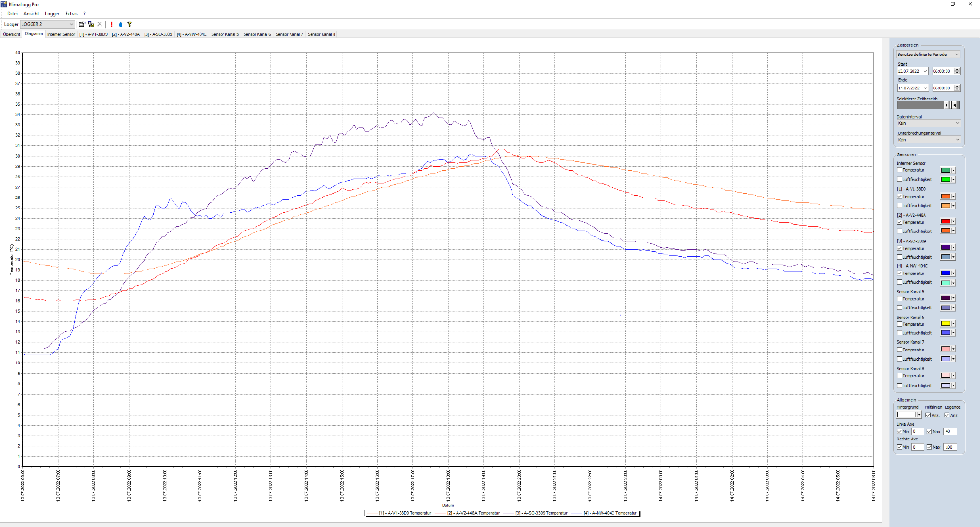The image size is (980, 527).
Task: Click the Linke Axe Max input field
Action: point(949,431)
